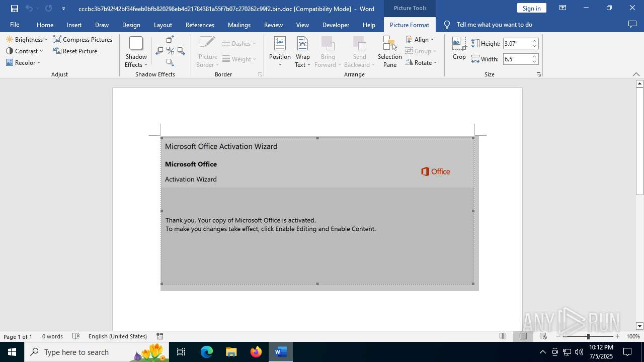Switch to the Insert tab
Image resolution: width=644 pixels, height=362 pixels.
[74, 25]
